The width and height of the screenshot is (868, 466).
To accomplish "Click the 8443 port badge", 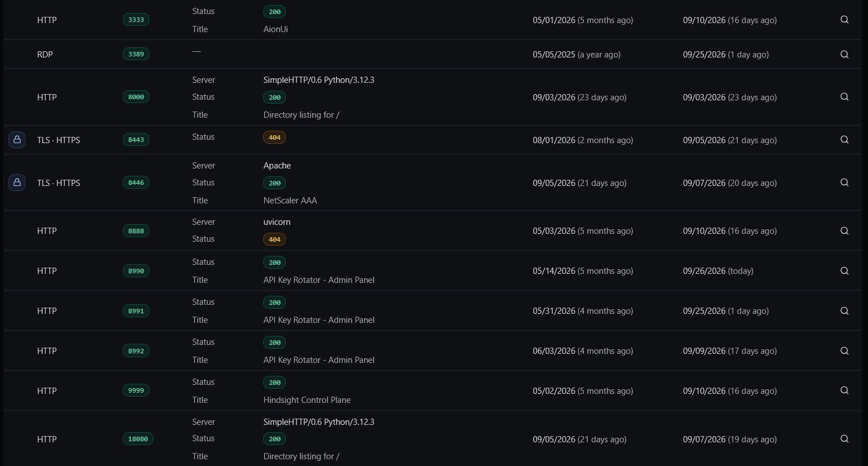I will click(136, 140).
